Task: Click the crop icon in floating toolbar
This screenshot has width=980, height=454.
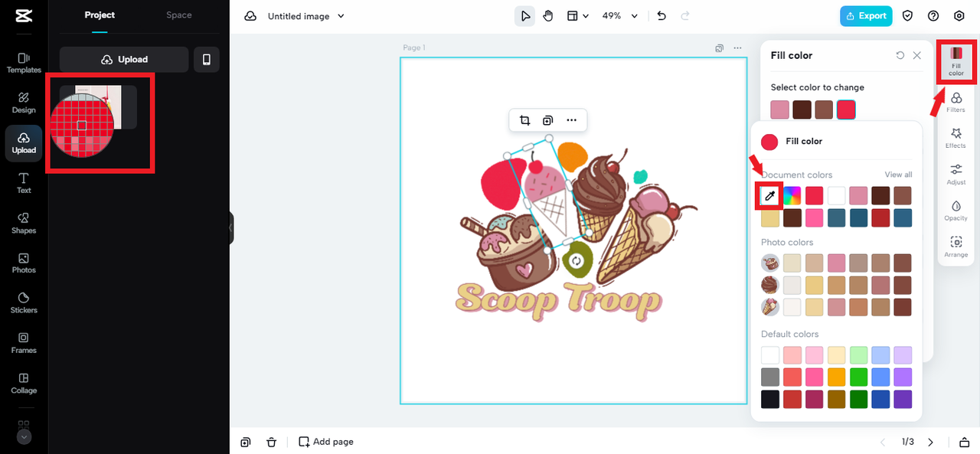Action: 524,120
